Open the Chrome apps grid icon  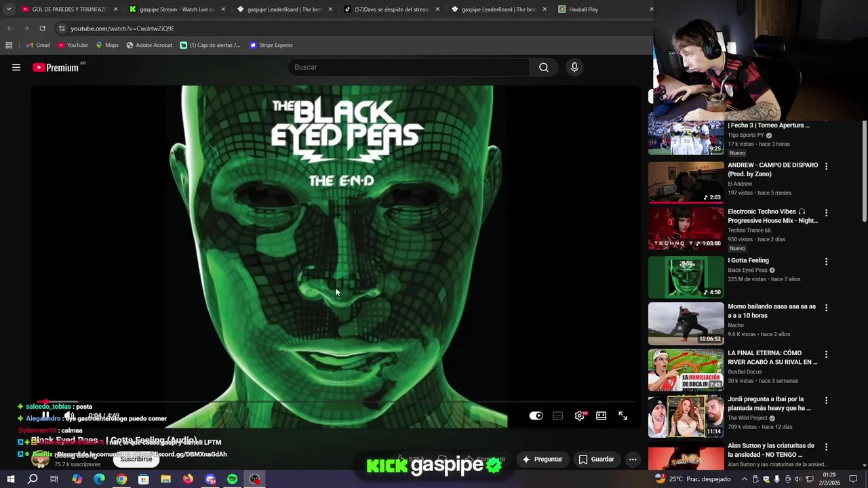coord(9,45)
